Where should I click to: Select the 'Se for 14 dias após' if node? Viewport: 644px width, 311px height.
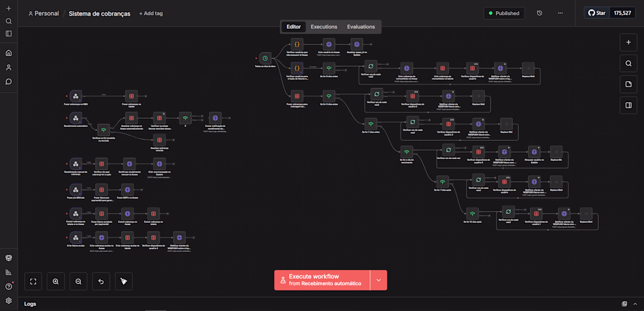click(472, 213)
